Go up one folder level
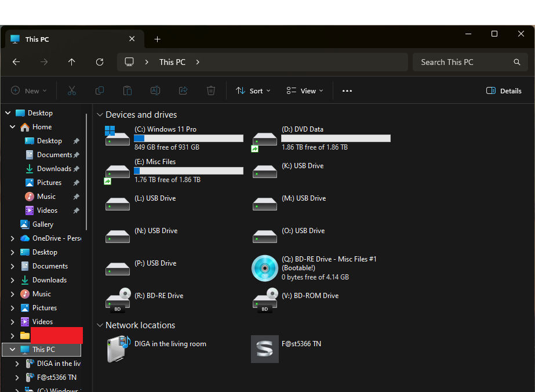The width and height of the screenshot is (535, 392). coord(72,62)
